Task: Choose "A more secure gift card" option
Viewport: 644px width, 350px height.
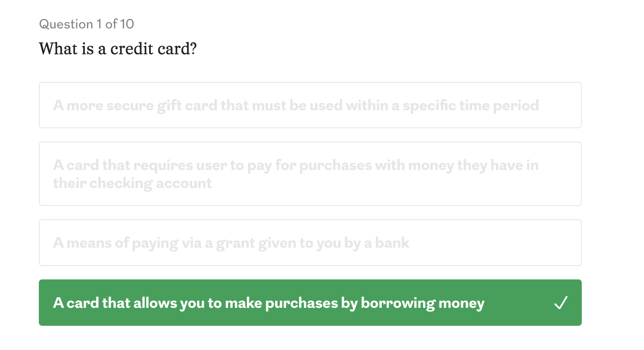Action: pyautogui.click(x=310, y=105)
